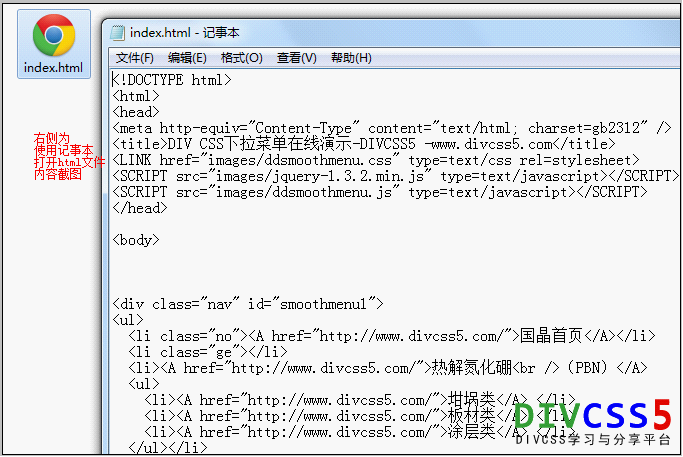The image size is (683, 457).
Task: Open the 编辑(E) menu
Action: 187,58
